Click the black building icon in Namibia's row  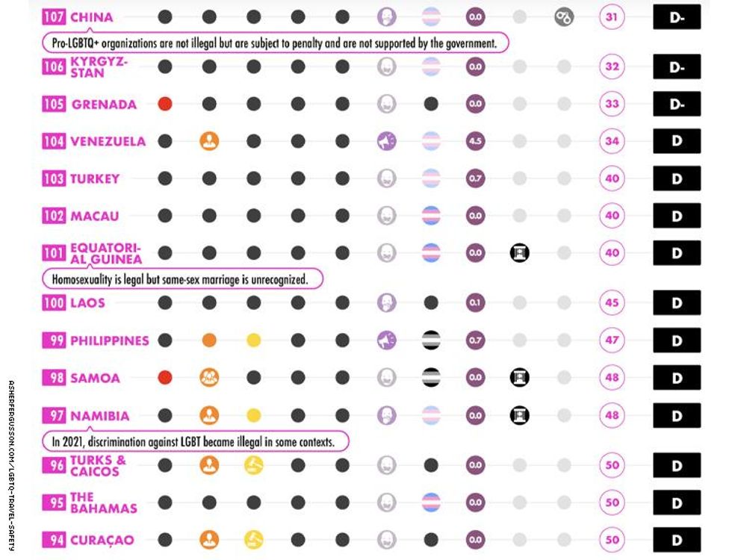(520, 415)
